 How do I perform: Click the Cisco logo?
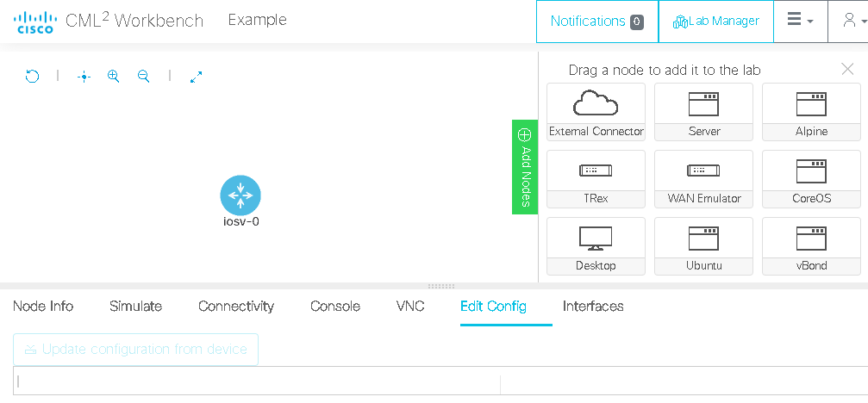tap(34, 22)
